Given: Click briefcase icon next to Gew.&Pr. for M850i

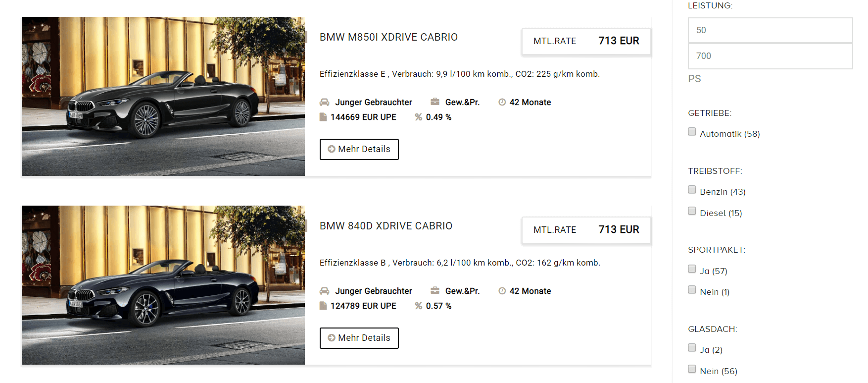Looking at the screenshot, I should click(x=435, y=102).
